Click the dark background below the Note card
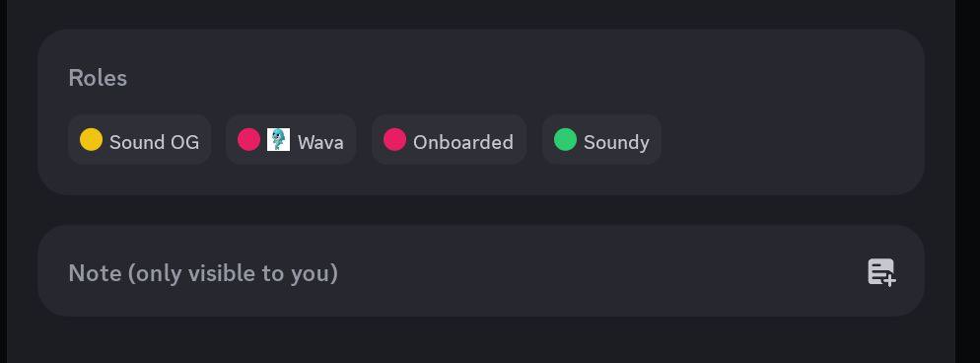 click(x=480, y=340)
